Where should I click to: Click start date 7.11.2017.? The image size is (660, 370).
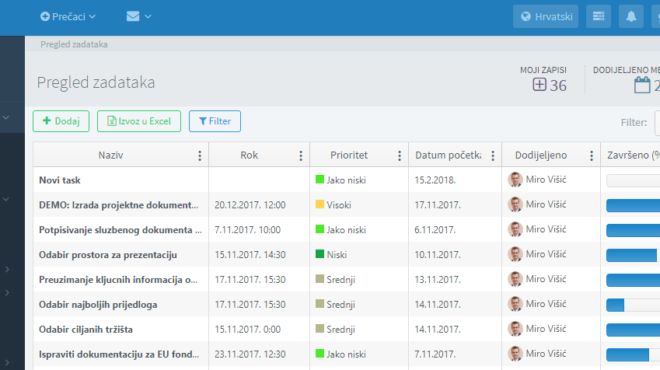pyautogui.click(x=435, y=354)
